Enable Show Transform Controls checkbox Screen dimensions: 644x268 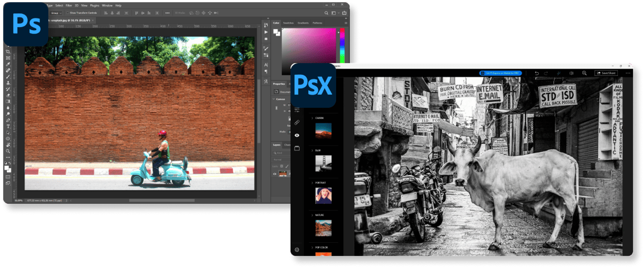click(67, 13)
